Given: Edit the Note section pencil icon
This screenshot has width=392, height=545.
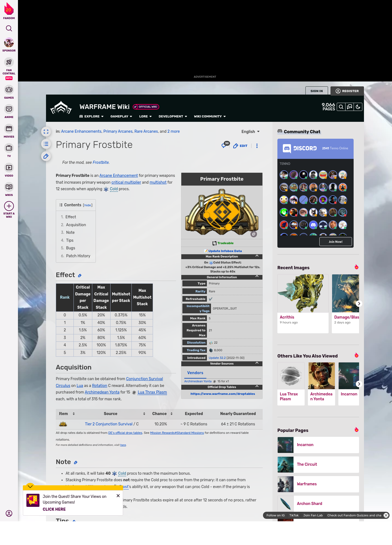Looking at the screenshot, I should pos(76,462).
